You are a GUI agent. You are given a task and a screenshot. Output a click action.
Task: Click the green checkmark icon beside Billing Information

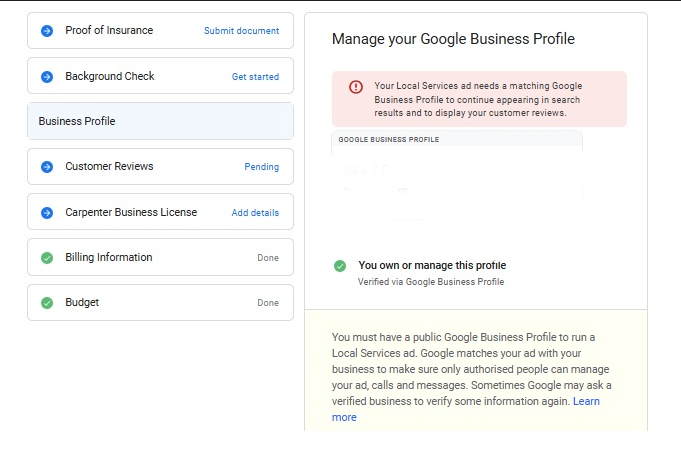pyautogui.click(x=47, y=258)
